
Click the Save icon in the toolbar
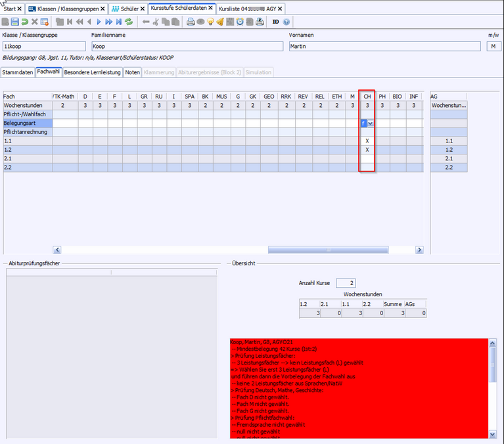coord(15,22)
